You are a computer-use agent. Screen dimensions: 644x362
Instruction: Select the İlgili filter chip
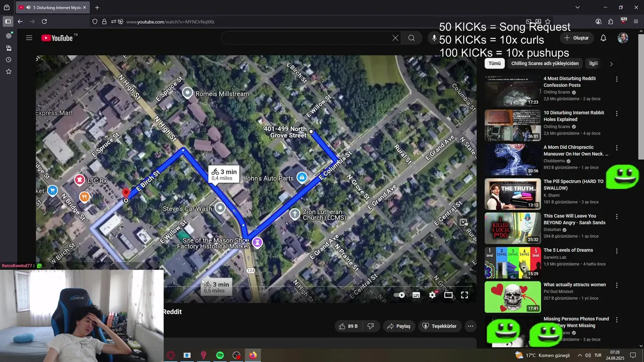pyautogui.click(x=594, y=63)
